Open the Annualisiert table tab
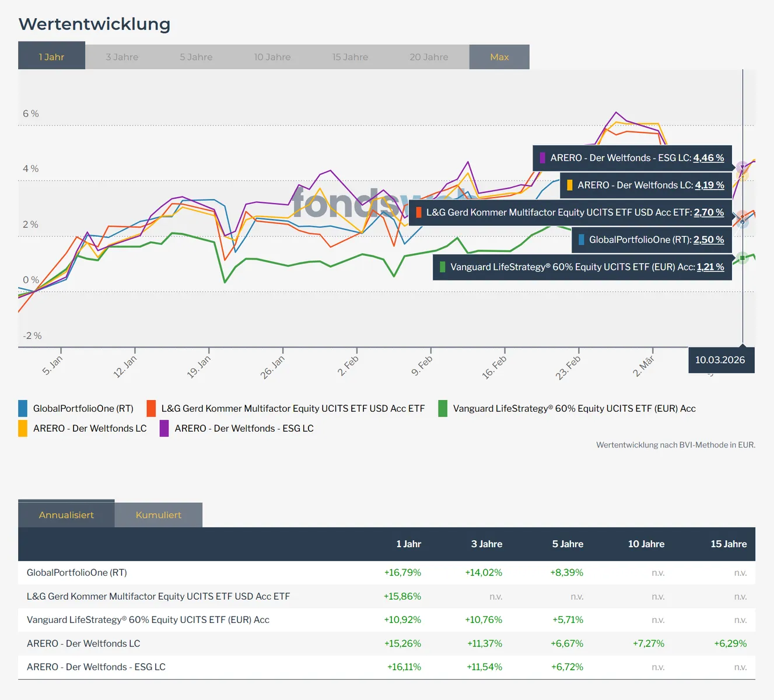 [x=66, y=515]
